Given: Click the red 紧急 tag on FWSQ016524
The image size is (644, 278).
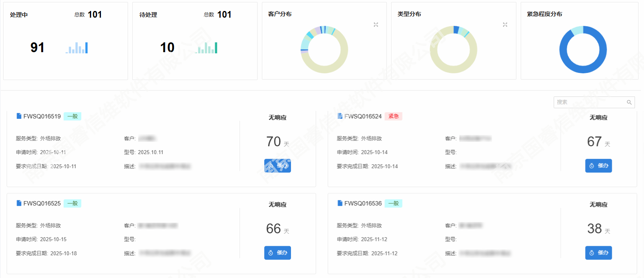Looking at the screenshot, I should point(393,116).
